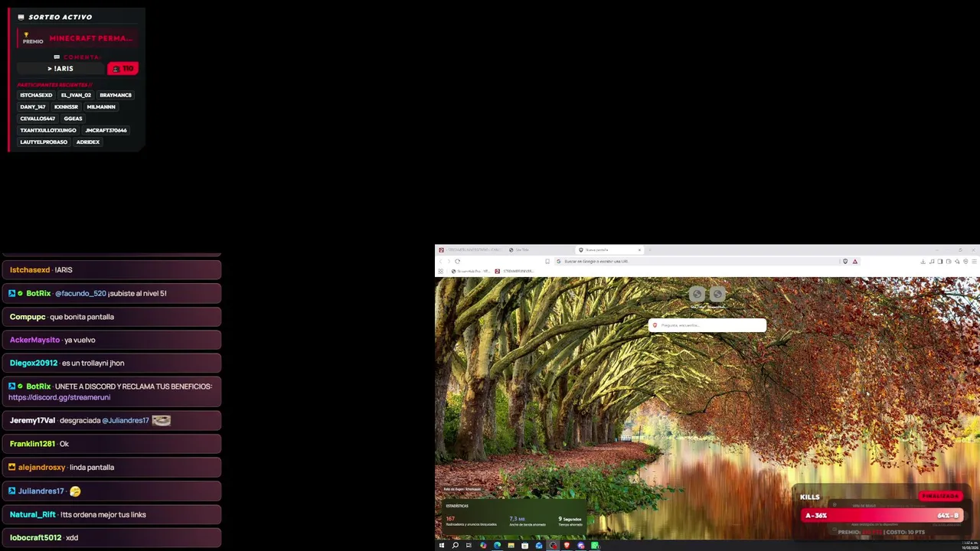Click the red 110 participants counter
The height and width of the screenshot is (551, 980).
122,69
